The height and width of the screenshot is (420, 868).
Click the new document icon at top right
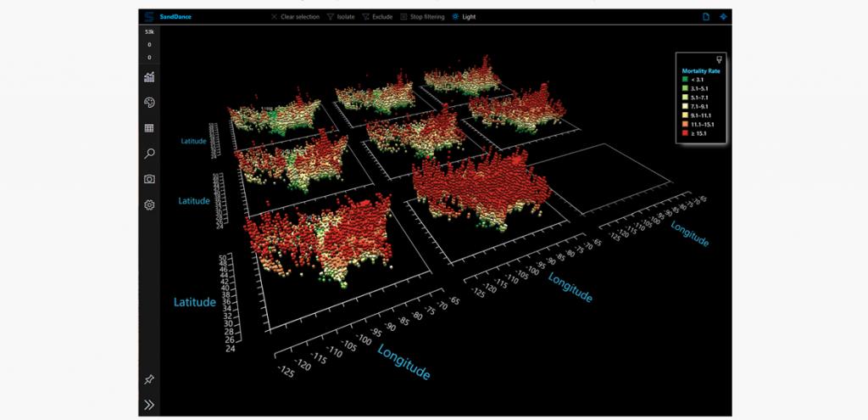705,16
